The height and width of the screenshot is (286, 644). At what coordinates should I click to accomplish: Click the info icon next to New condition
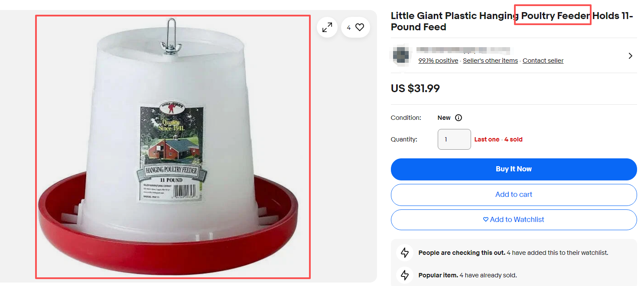click(x=459, y=118)
